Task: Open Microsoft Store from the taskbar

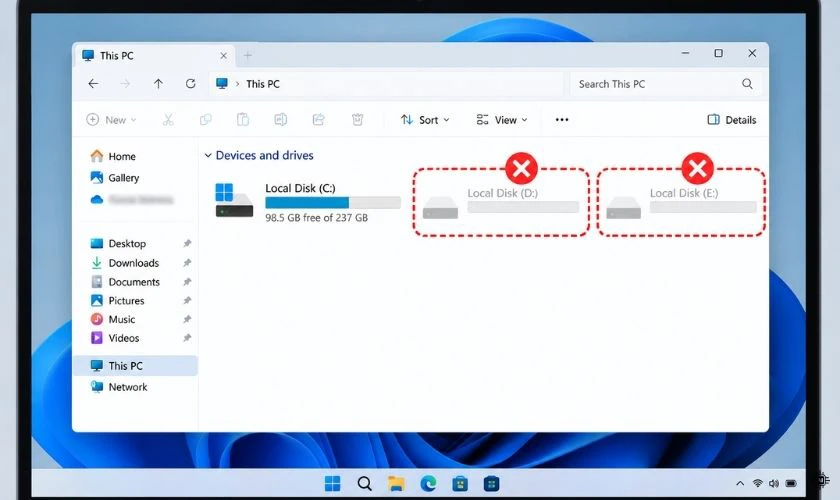Action: coord(460,483)
